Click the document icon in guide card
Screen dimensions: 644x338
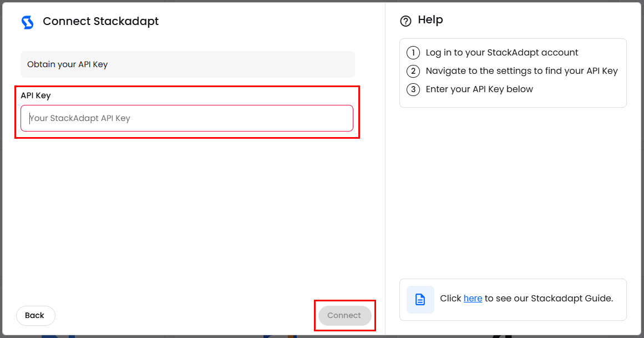(420, 300)
